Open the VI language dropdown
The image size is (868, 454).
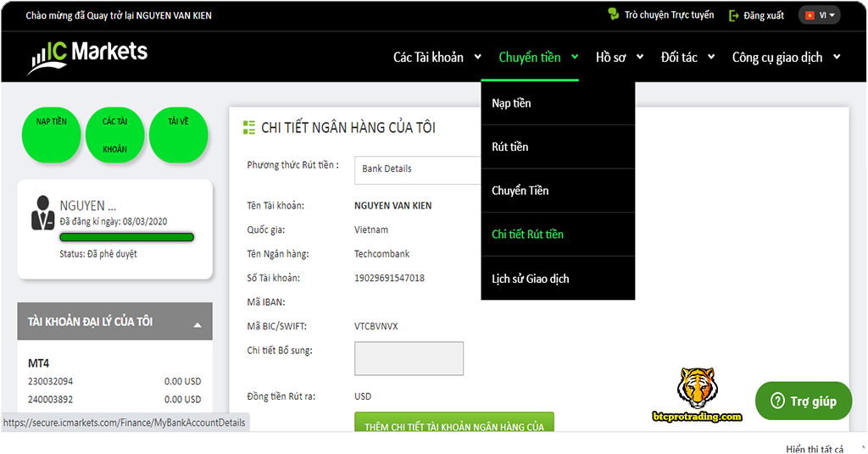click(x=820, y=15)
